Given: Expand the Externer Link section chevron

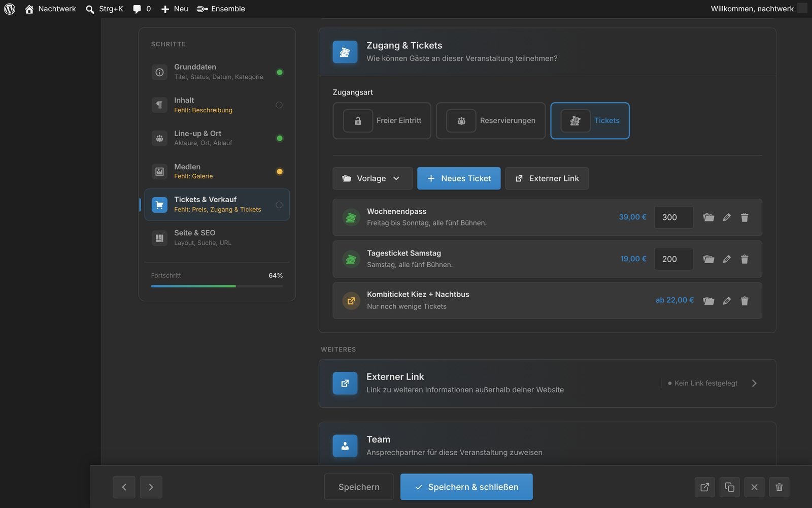Looking at the screenshot, I should click(x=754, y=384).
